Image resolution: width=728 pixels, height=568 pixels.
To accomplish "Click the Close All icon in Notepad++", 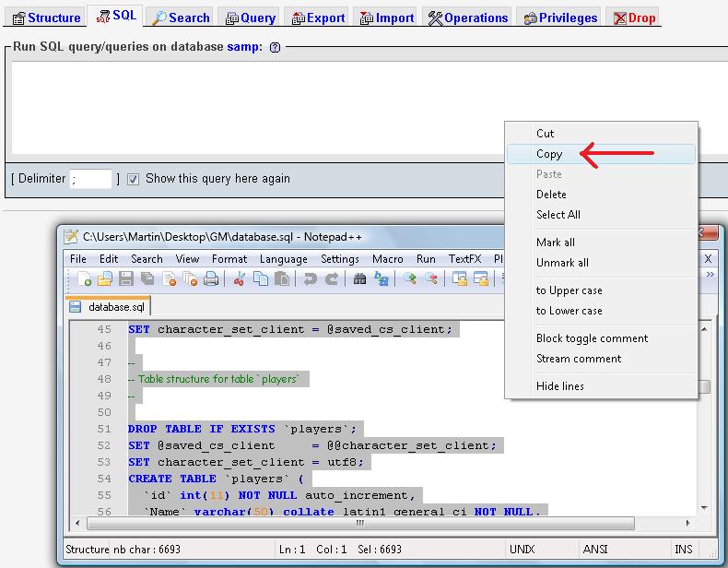I will [x=191, y=278].
